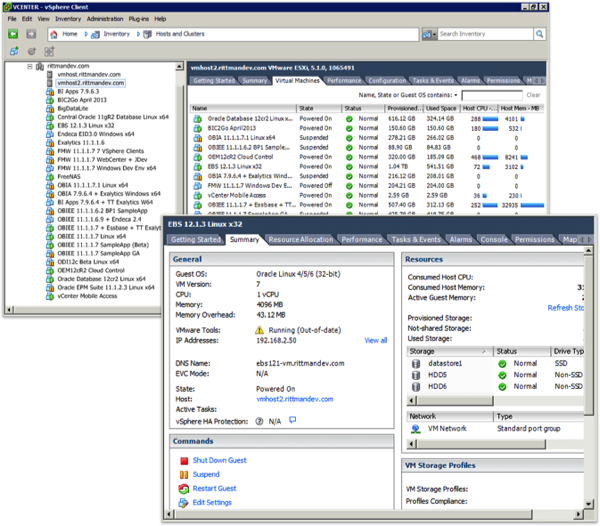Click the Clear filter button
This screenshot has height=526, width=600.
533,95
